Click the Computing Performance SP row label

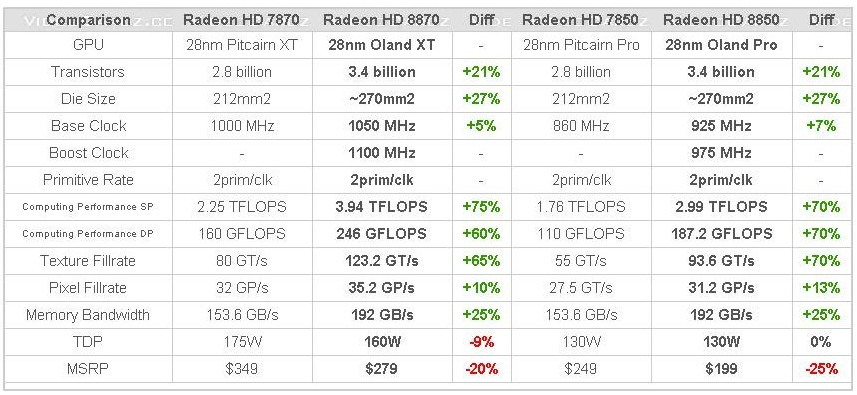coord(88,207)
